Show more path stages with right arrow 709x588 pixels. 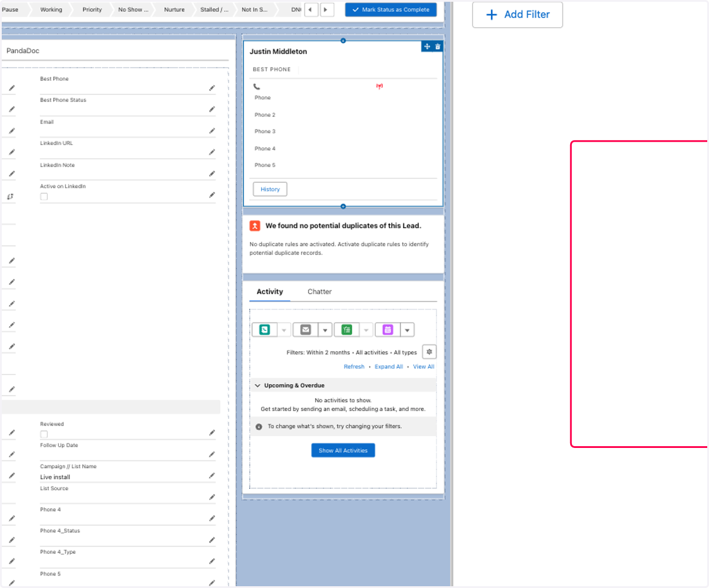[327, 9]
